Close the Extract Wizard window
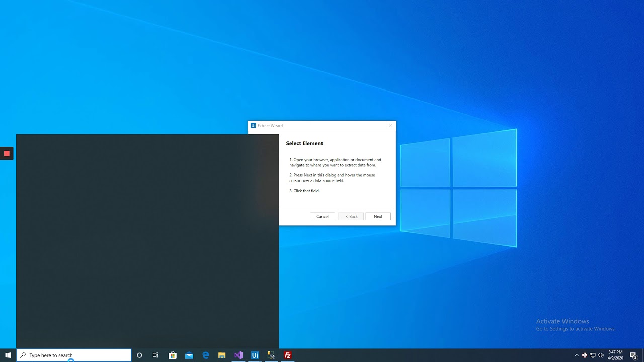Image resolution: width=644 pixels, height=362 pixels. click(x=391, y=126)
